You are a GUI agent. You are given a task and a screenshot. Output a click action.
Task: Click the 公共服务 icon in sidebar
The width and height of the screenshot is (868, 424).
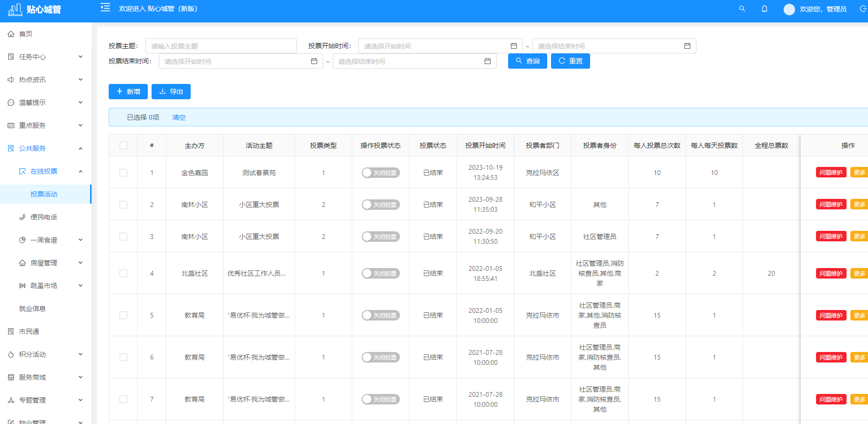[x=11, y=148]
